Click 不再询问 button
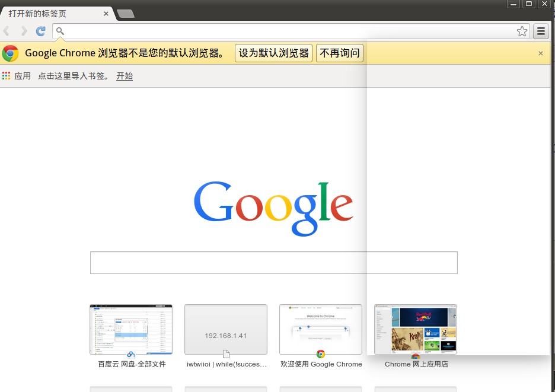This screenshot has height=392, width=555. tap(339, 53)
